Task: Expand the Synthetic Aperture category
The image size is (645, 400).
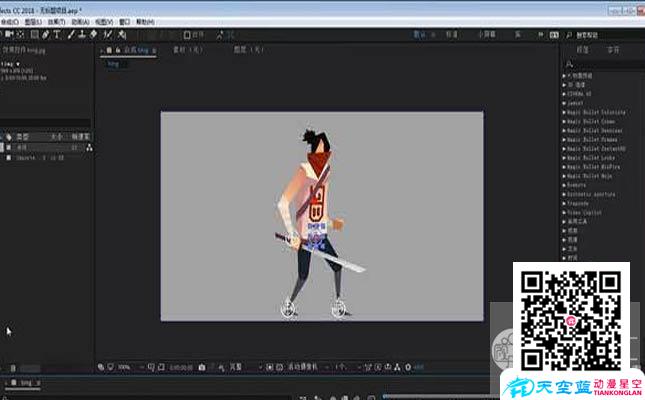Action: pyautogui.click(x=564, y=194)
